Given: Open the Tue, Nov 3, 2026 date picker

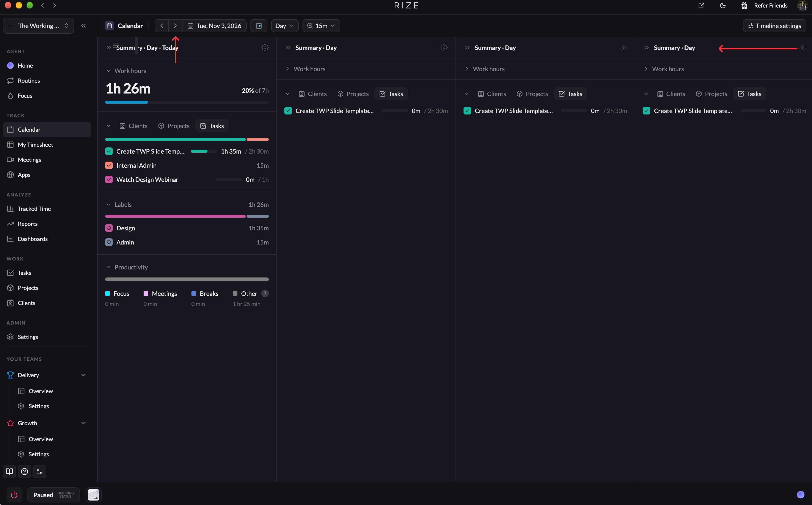Looking at the screenshot, I should [214, 26].
